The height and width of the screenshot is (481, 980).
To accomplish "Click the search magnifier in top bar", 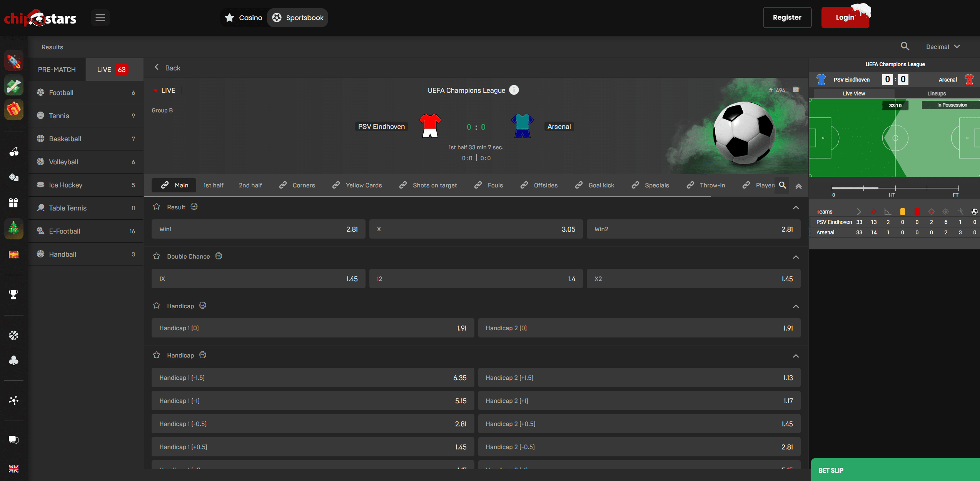I will 905,47.
